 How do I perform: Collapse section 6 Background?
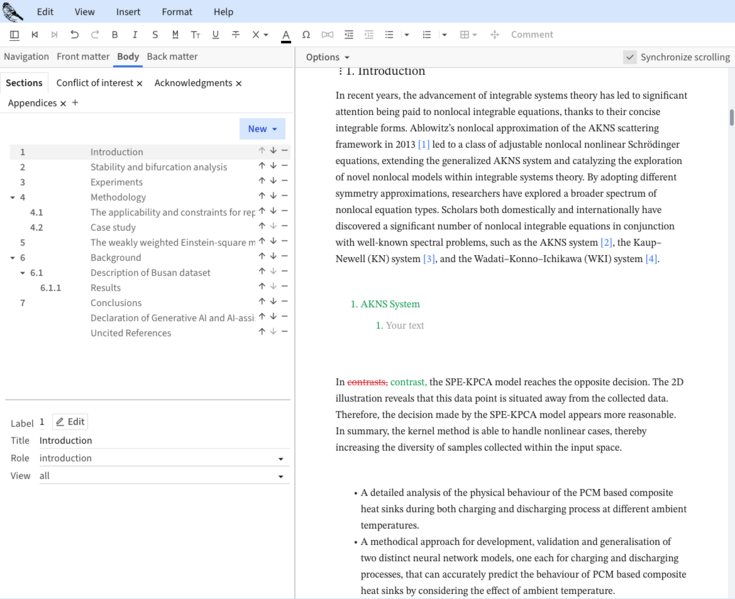point(13,258)
